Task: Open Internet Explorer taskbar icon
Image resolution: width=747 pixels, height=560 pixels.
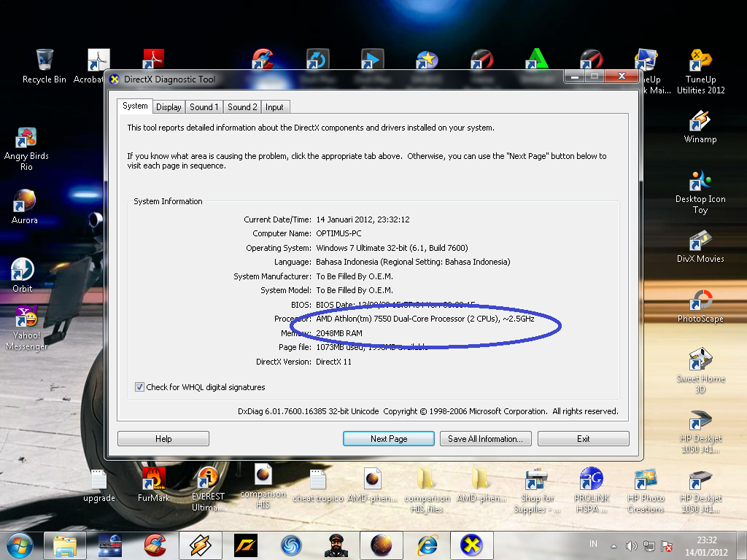Action: point(427,545)
